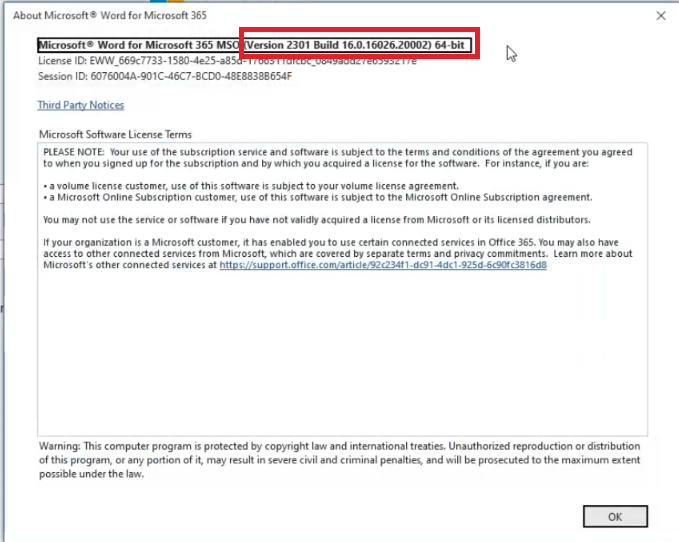Click the 'You may not use the service' sentence

[317, 220]
